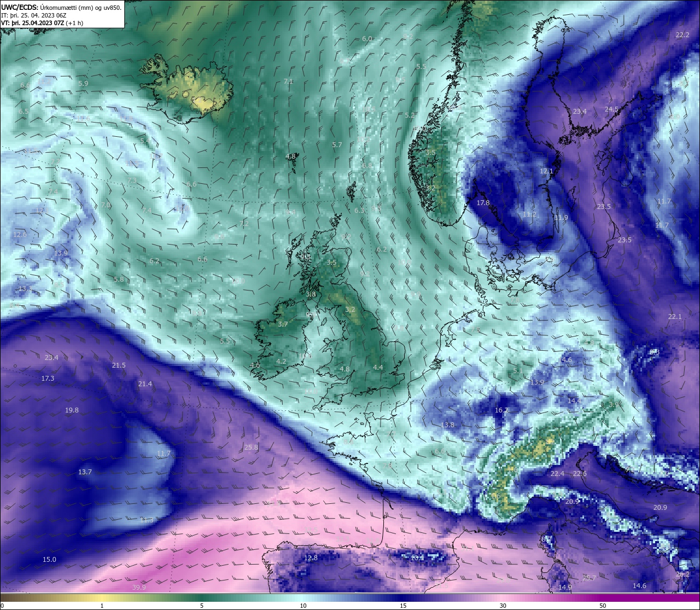This screenshot has width=700, height=610.
Task: Click the 3.2 value over Britain
Action: pyautogui.click(x=350, y=309)
